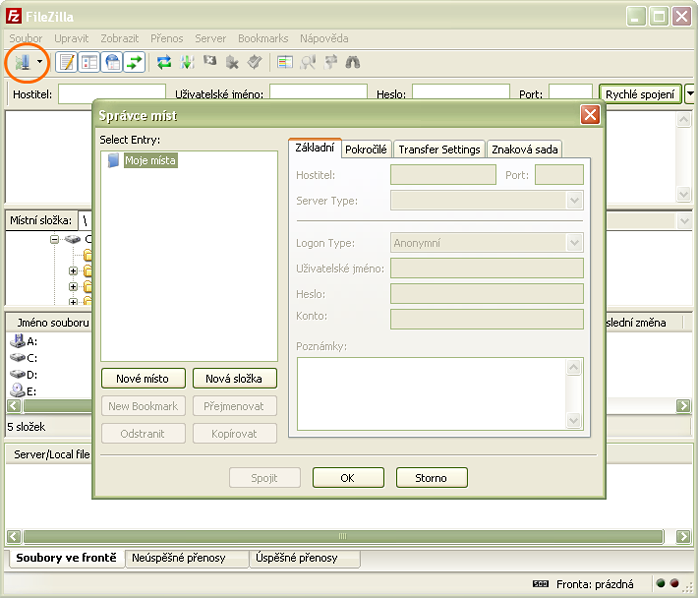Viewport: 698px width, 598px height.
Task: Open the Site Manager toolbar icon
Action: (23, 62)
